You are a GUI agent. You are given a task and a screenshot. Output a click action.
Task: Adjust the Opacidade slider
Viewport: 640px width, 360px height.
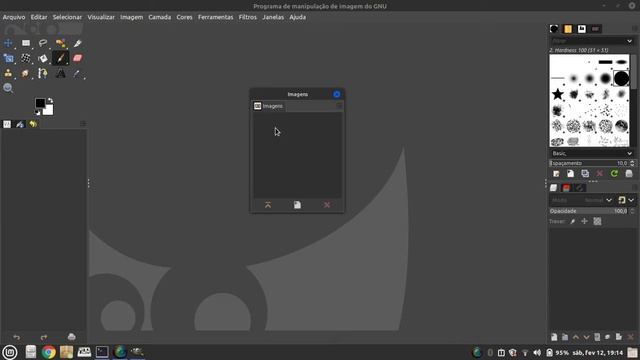588,211
